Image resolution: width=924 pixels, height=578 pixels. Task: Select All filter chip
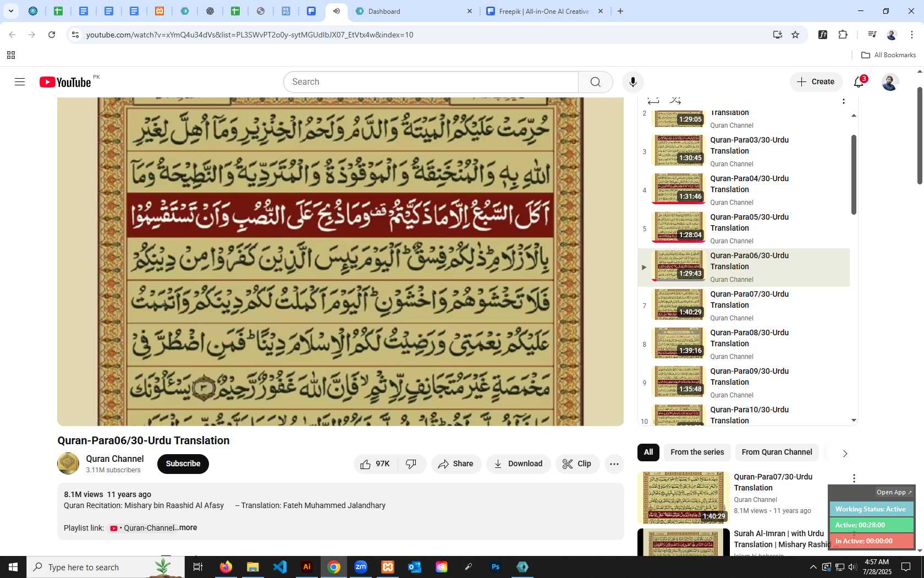pos(648,452)
